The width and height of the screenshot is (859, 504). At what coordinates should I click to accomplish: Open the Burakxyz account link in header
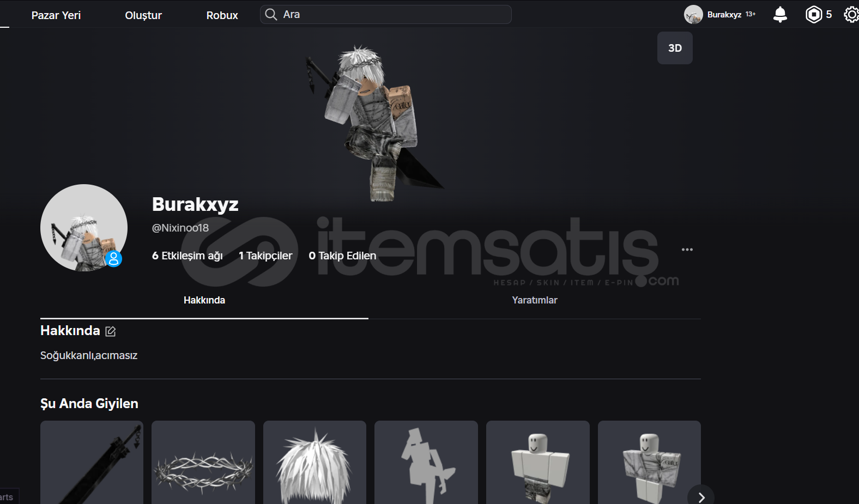coord(724,15)
